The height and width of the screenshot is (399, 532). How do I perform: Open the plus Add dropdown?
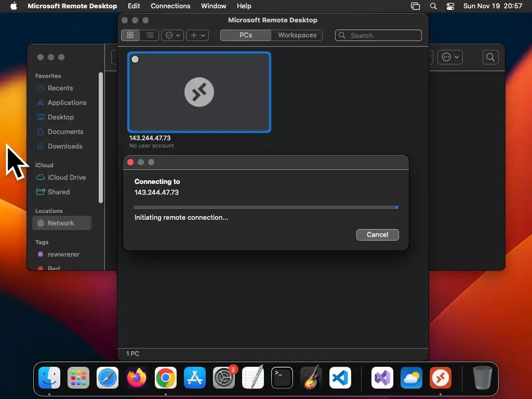pos(197,35)
